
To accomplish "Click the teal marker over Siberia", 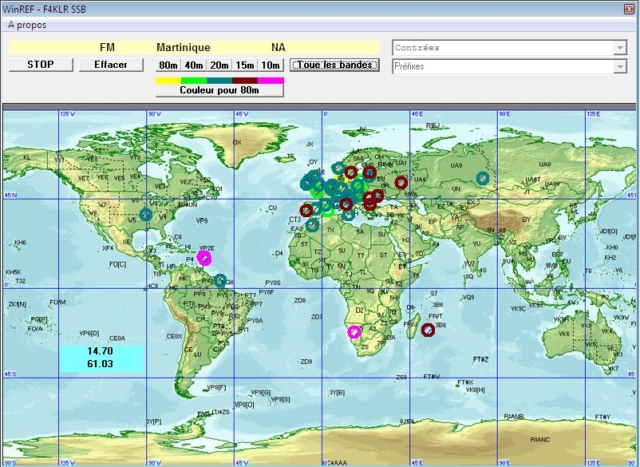I will [483, 178].
